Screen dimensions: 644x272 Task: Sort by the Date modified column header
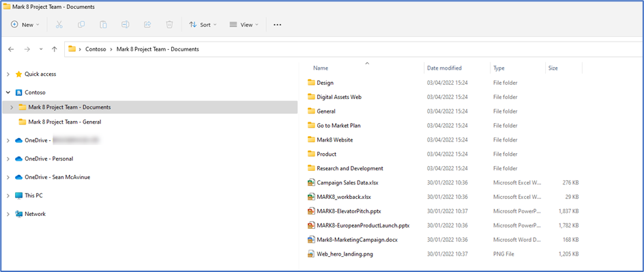444,68
